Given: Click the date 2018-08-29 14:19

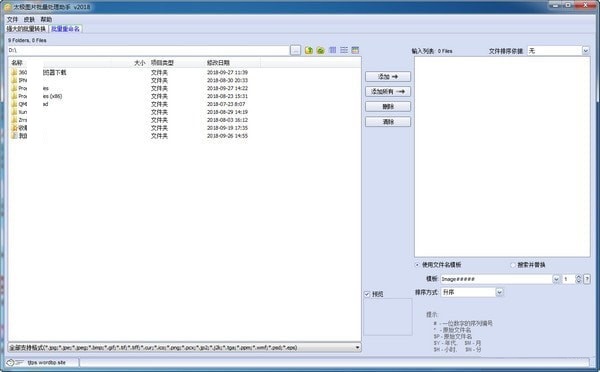Looking at the screenshot, I should tap(227, 112).
